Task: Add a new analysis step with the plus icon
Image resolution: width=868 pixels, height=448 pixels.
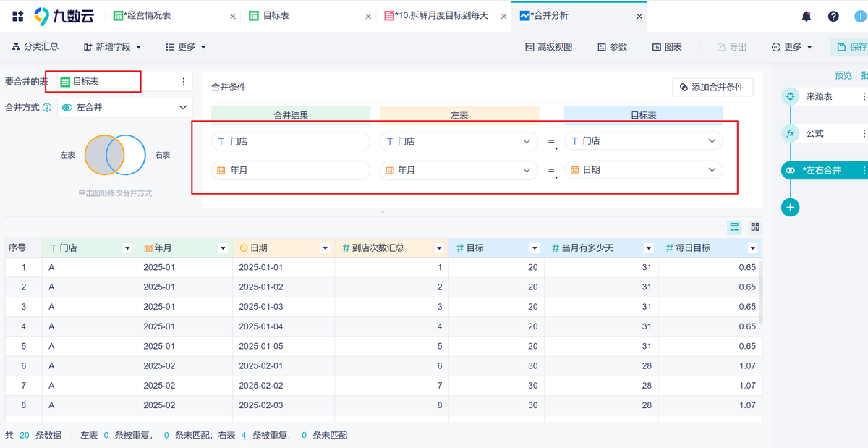Action: [790, 207]
